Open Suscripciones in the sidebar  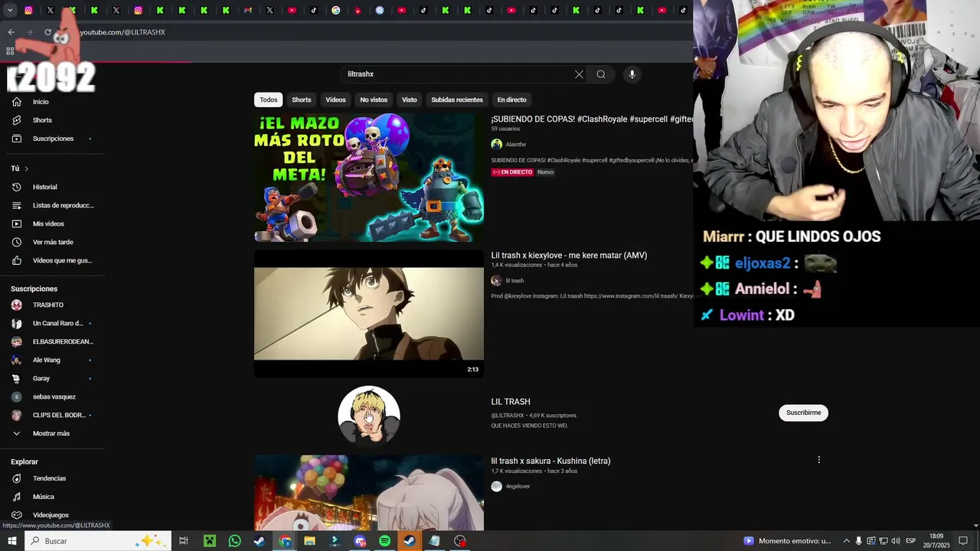coord(52,139)
